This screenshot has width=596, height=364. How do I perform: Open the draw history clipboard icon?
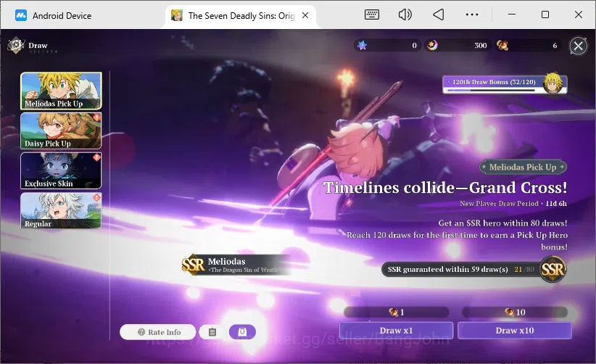click(212, 332)
